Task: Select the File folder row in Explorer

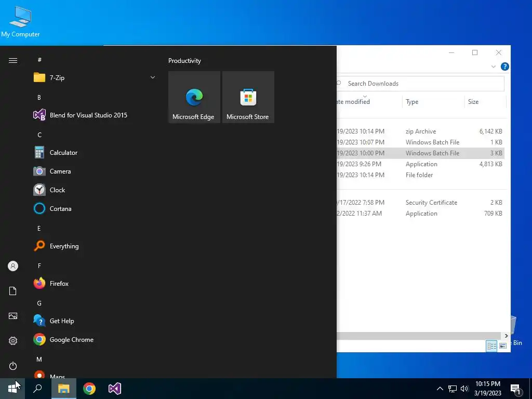Action: pyautogui.click(x=421, y=175)
